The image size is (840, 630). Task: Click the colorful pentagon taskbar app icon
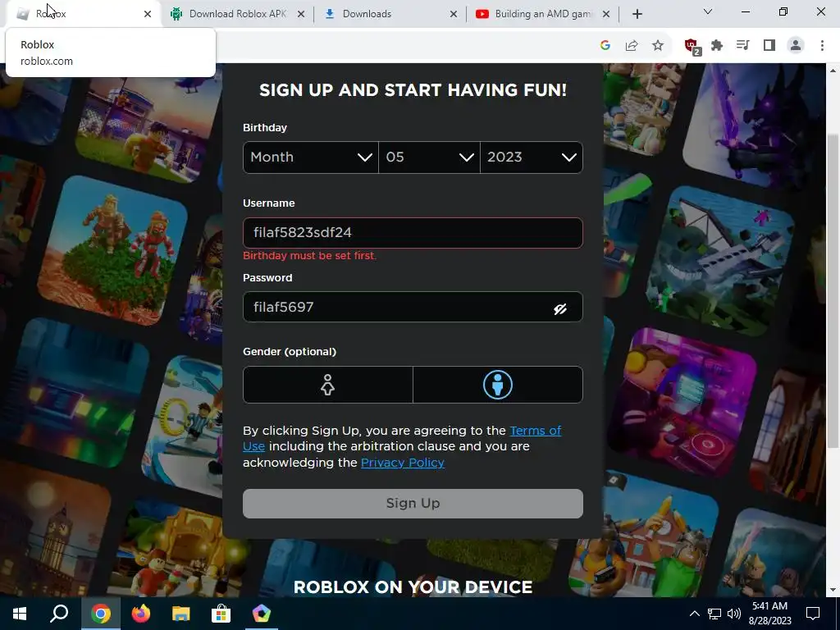(x=262, y=614)
